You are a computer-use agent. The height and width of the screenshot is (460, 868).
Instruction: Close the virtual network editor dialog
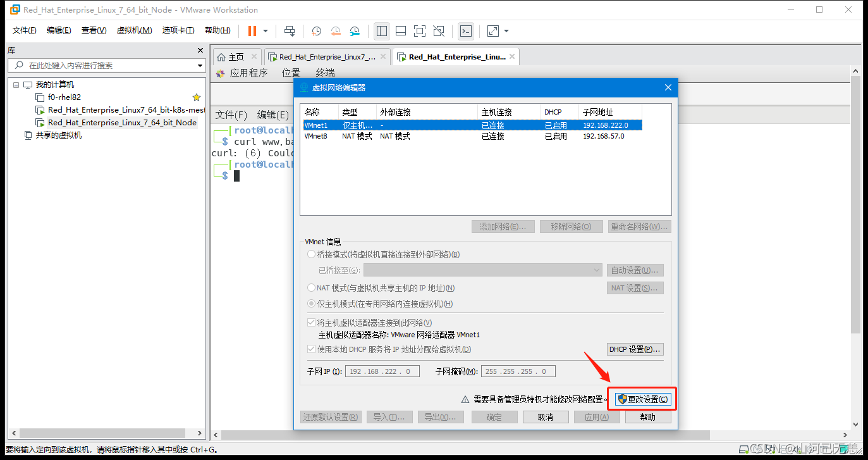668,87
